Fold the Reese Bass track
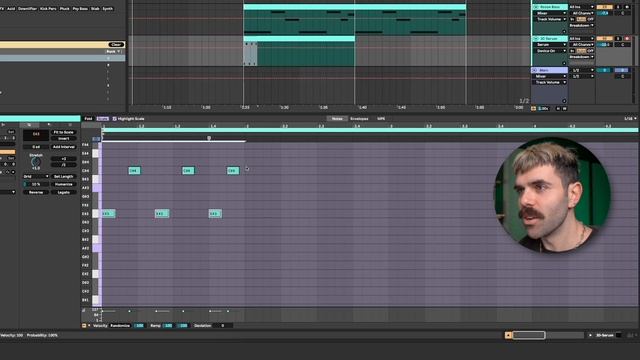The image size is (640, 360). [536, 7]
